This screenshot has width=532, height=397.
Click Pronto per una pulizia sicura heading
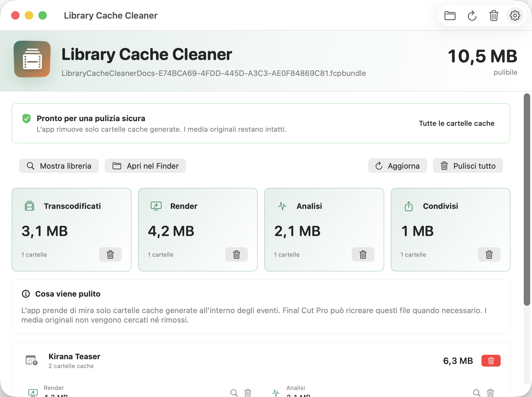[x=91, y=118]
